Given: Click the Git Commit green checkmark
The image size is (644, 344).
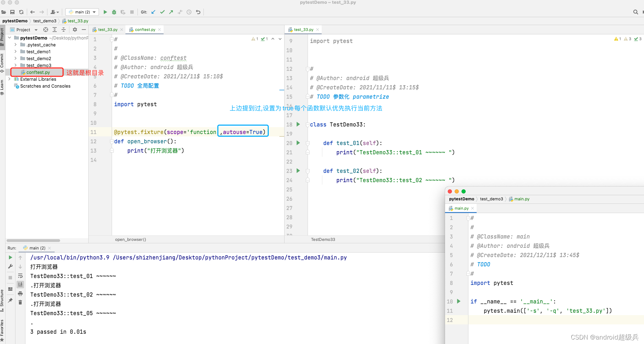Looking at the screenshot, I should tap(162, 12).
